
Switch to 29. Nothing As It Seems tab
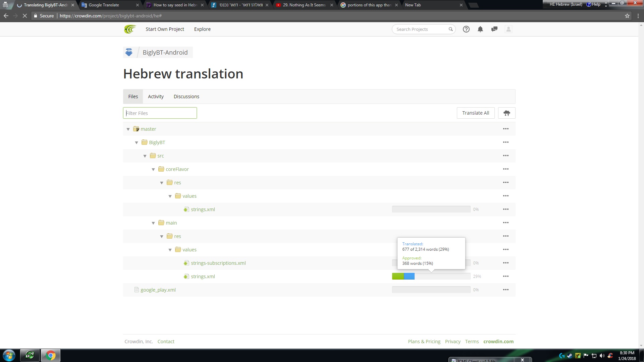304,5
